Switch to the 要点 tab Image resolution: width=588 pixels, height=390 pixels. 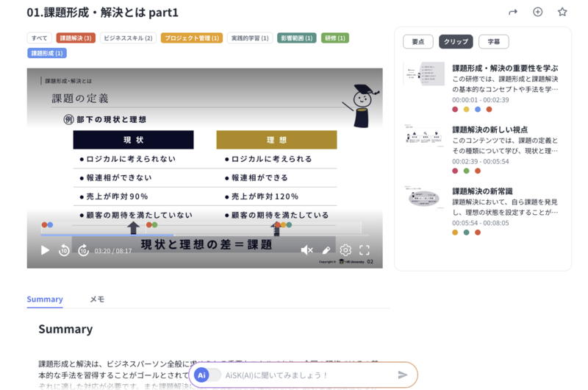[417, 42]
